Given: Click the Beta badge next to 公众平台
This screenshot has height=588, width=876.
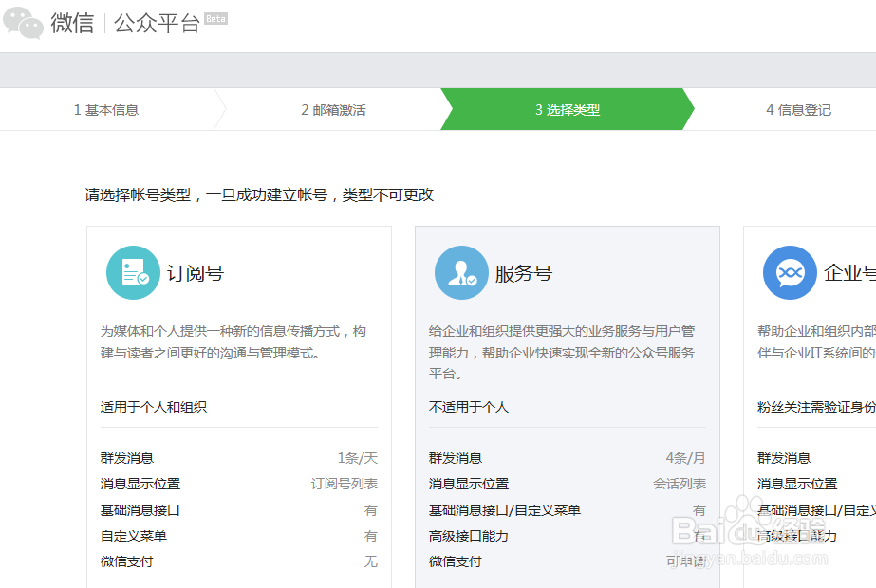Looking at the screenshot, I should (x=216, y=19).
